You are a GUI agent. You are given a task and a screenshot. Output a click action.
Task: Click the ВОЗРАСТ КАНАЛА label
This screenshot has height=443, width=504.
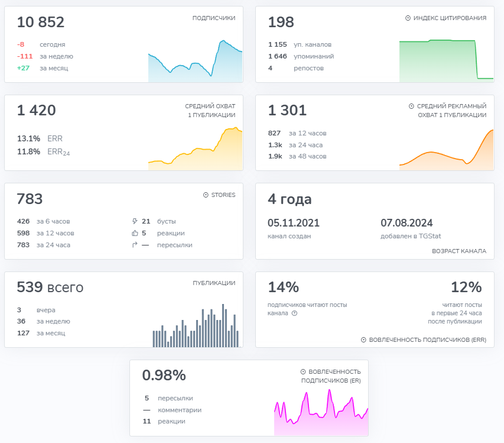click(x=459, y=251)
